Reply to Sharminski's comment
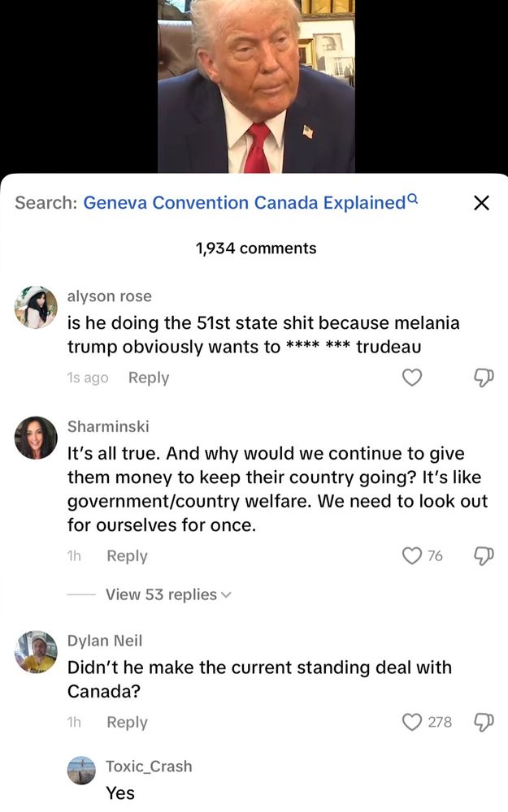The width and height of the screenshot is (508, 812). [x=127, y=555]
